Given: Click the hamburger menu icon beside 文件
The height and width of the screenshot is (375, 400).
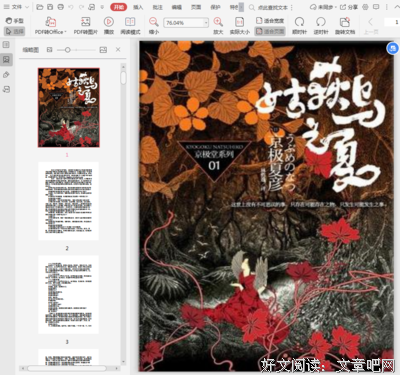Looking at the screenshot, I should point(6,7).
